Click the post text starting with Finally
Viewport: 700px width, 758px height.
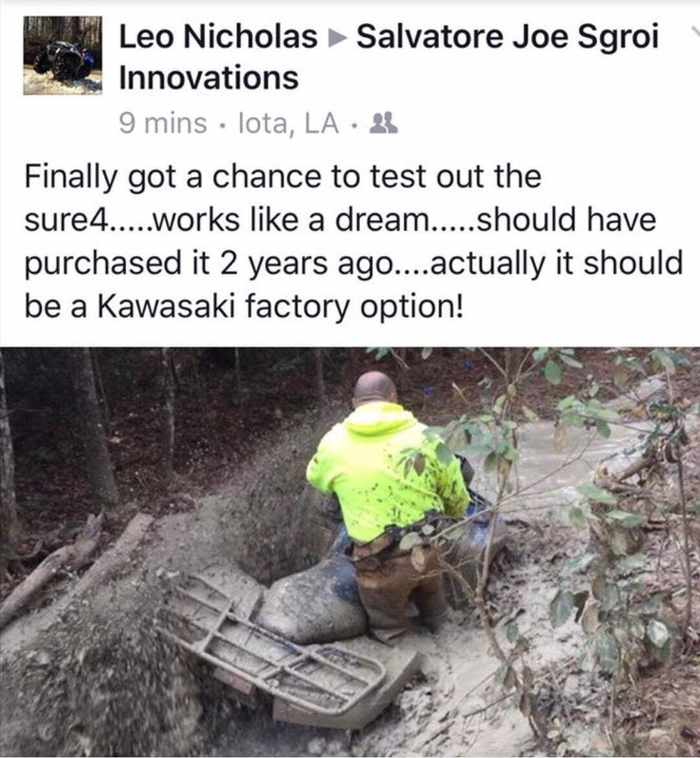coord(353,241)
